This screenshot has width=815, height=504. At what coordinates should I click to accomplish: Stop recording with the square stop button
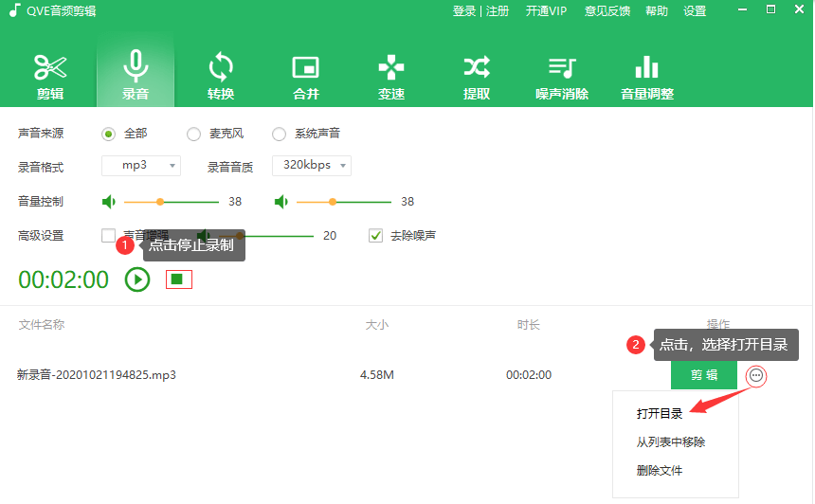pyautogui.click(x=178, y=279)
